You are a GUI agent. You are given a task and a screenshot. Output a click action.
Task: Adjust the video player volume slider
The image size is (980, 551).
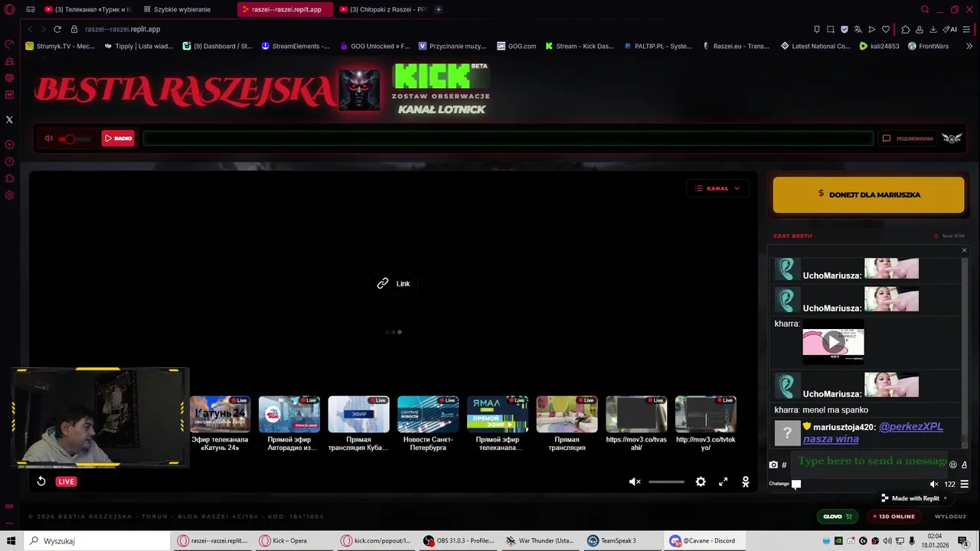(x=666, y=481)
